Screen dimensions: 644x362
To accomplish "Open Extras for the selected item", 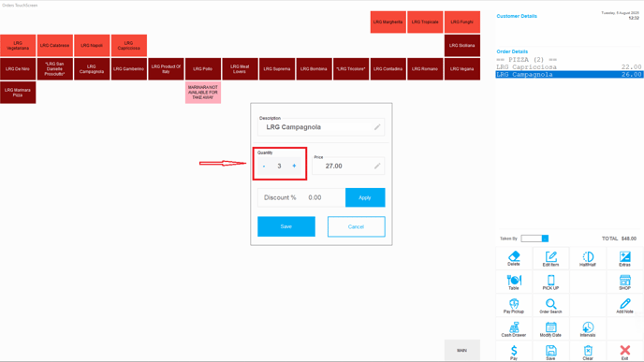I will point(624,258).
